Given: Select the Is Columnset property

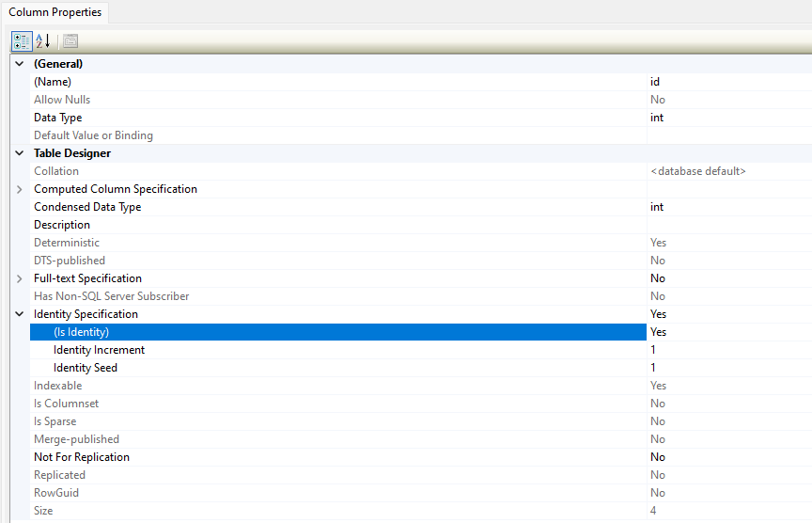Looking at the screenshot, I should click(x=338, y=404).
